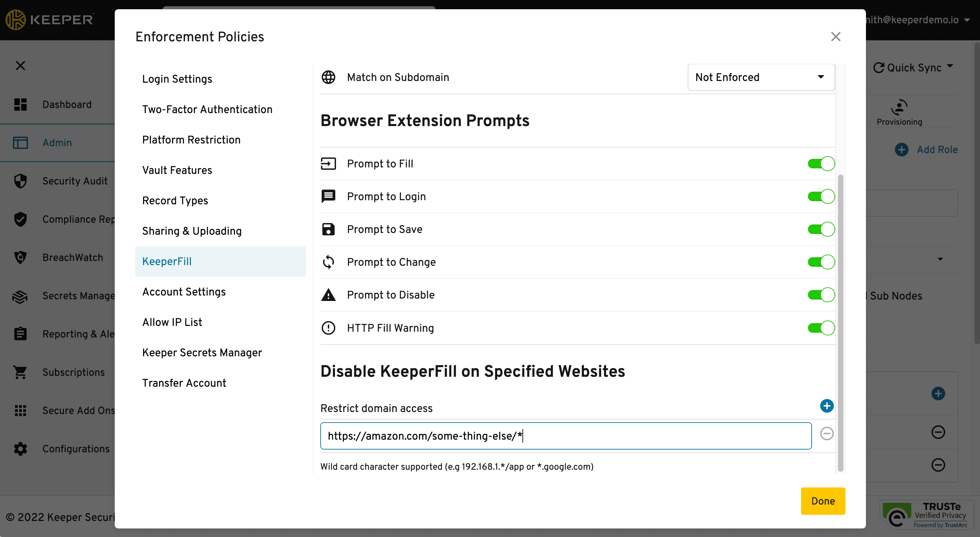This screenshot has height=537, width=980.
Task: Open the Two-Factor Authentication section
Action: 207,109
